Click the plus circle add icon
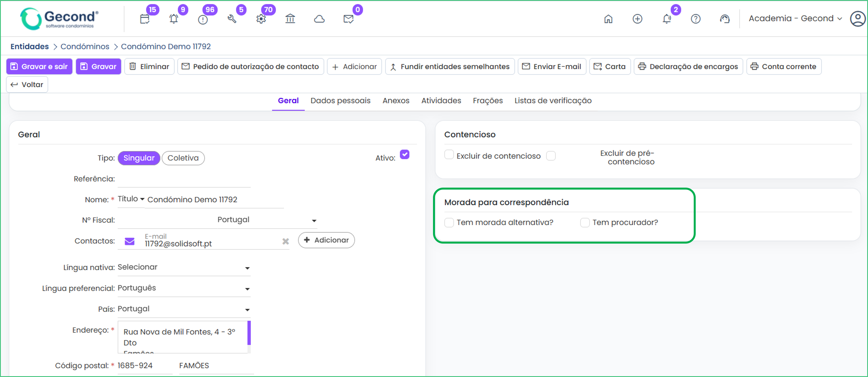The image size is (868, 377). point(638,19)
